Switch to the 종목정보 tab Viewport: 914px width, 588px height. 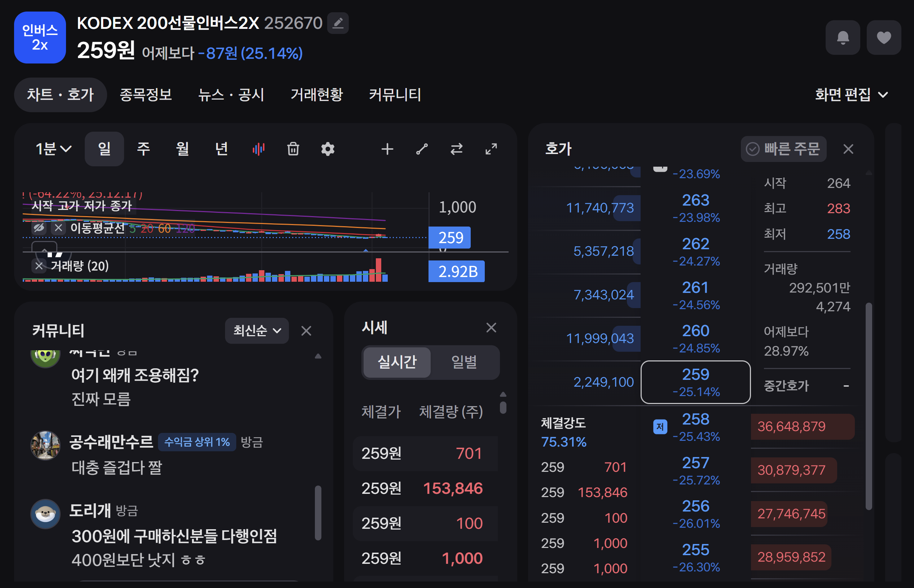tap(146, 95)
